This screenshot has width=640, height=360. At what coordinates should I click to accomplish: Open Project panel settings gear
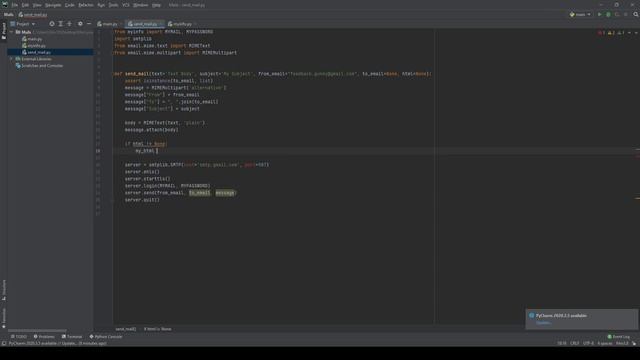[x=80, y=24]
